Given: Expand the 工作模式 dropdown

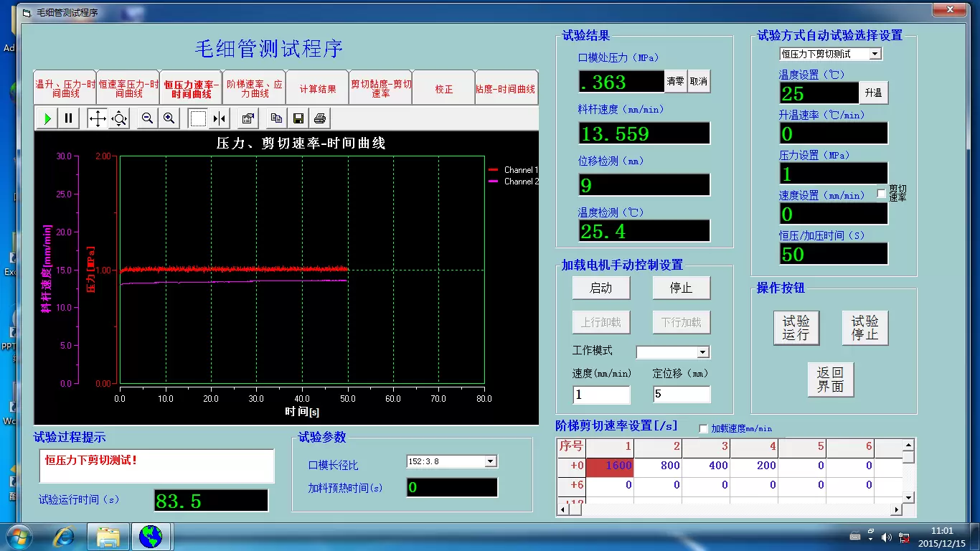Looking at the screenshot, I should (702, 352).
